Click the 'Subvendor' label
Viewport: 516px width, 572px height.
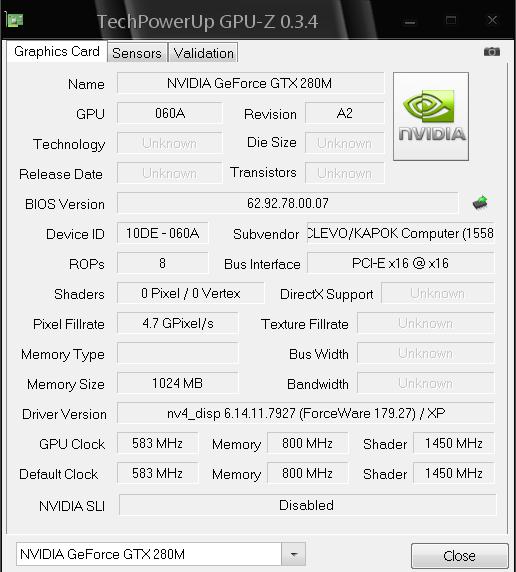[266, 234]
